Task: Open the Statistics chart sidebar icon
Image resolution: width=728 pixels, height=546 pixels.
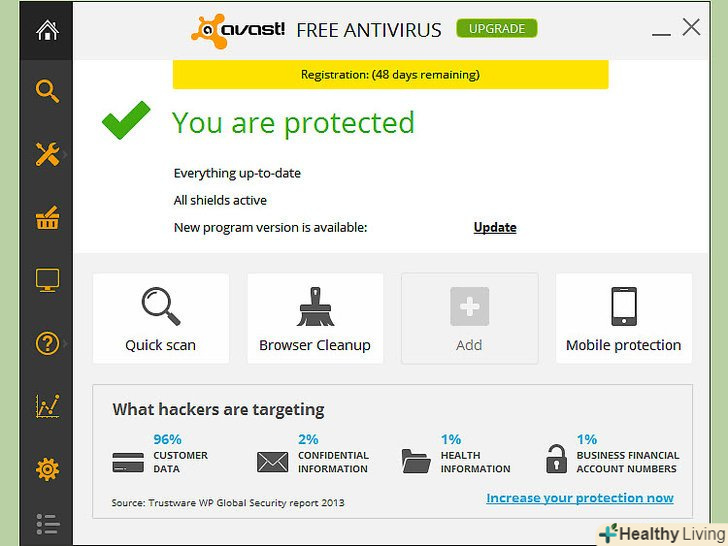Action: 46,406
